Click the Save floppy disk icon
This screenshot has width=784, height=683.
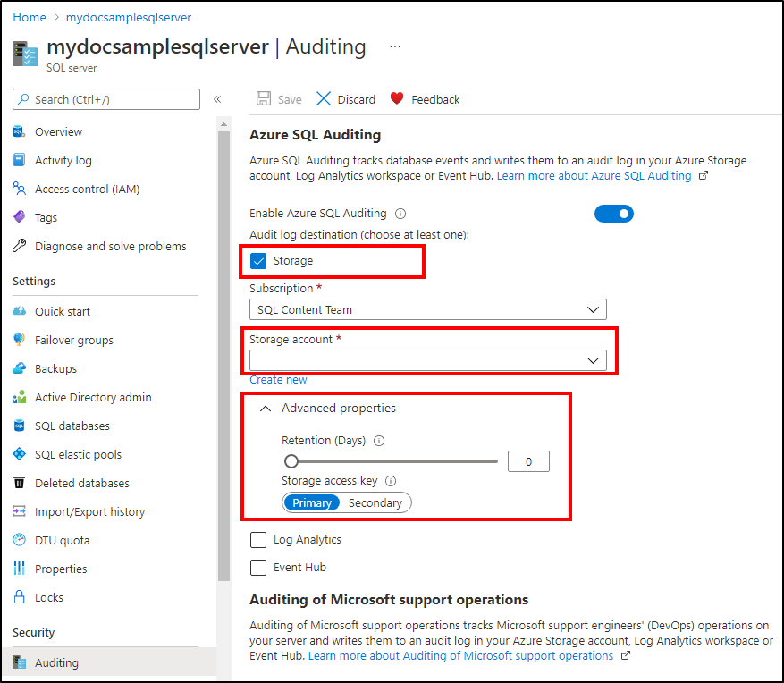(264, 98)
